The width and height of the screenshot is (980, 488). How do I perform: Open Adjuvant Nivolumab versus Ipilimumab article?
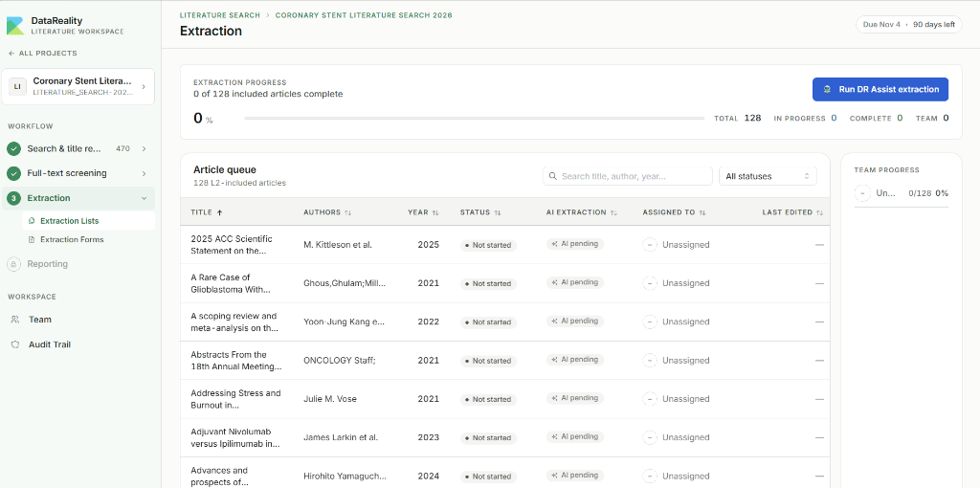coord(235,437)
